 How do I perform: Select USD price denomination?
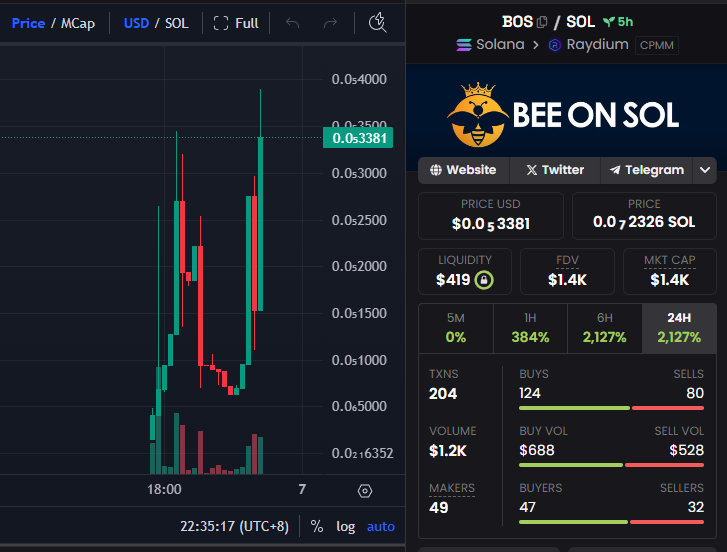[x=136, y=23]
